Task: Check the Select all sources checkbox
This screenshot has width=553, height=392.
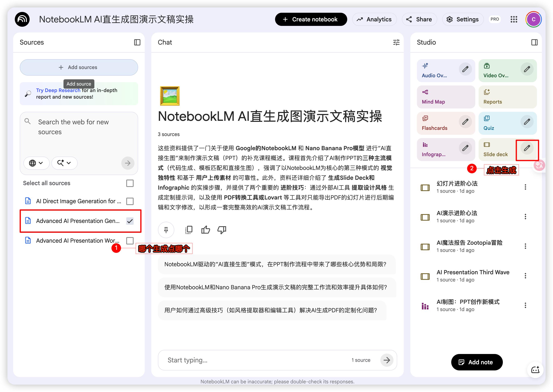Action: 130,183
